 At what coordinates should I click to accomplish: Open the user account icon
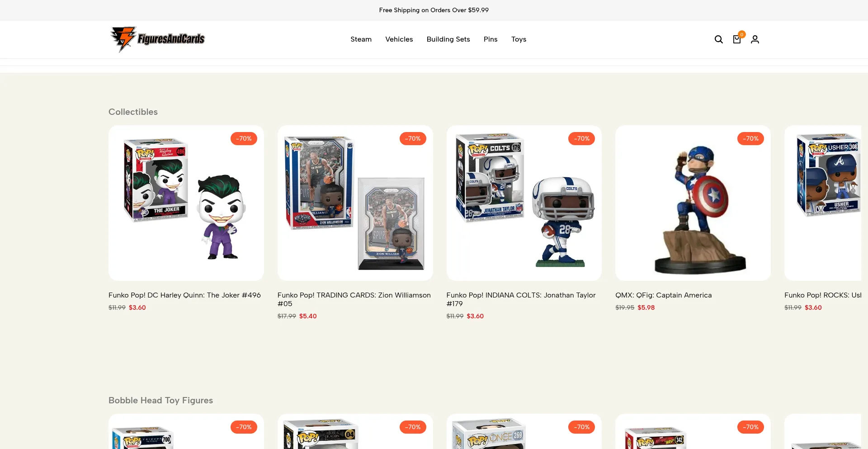click(755, 39)
